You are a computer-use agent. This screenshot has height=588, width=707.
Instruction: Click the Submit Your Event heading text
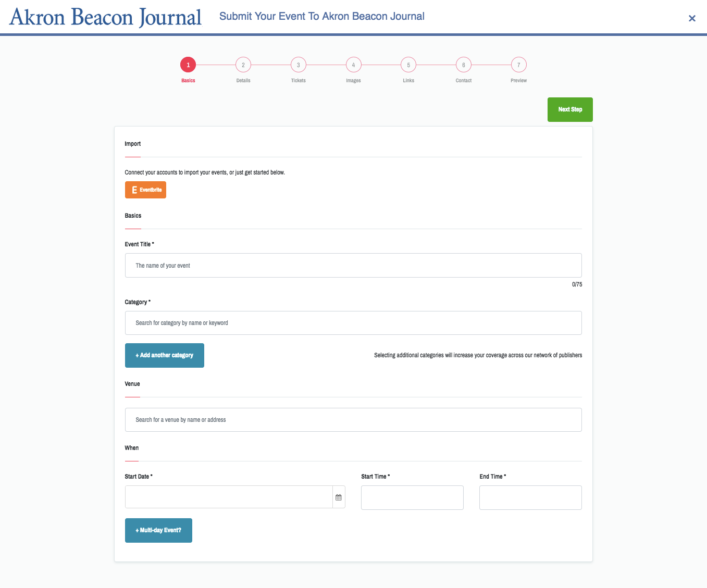(322, 16)
